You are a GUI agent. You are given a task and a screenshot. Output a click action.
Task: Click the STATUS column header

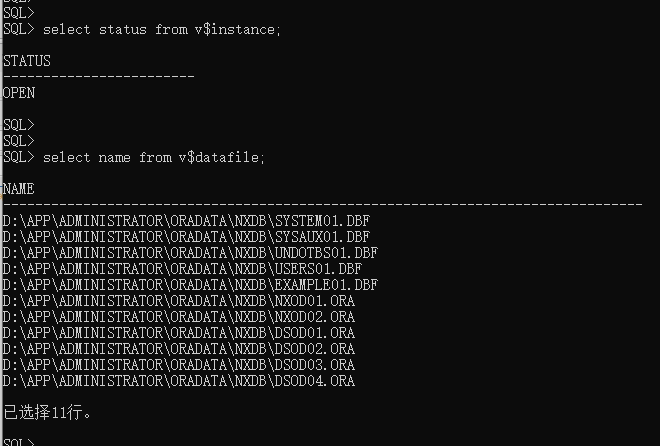click(27, 61)
